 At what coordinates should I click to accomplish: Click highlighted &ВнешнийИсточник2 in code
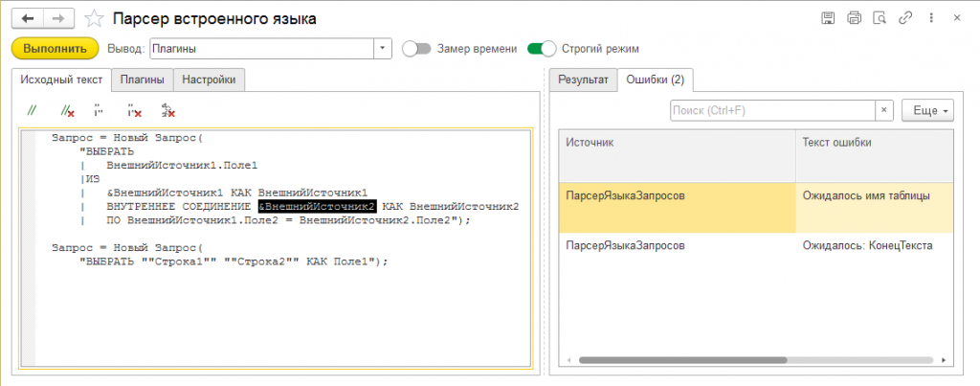pos(317,207)
